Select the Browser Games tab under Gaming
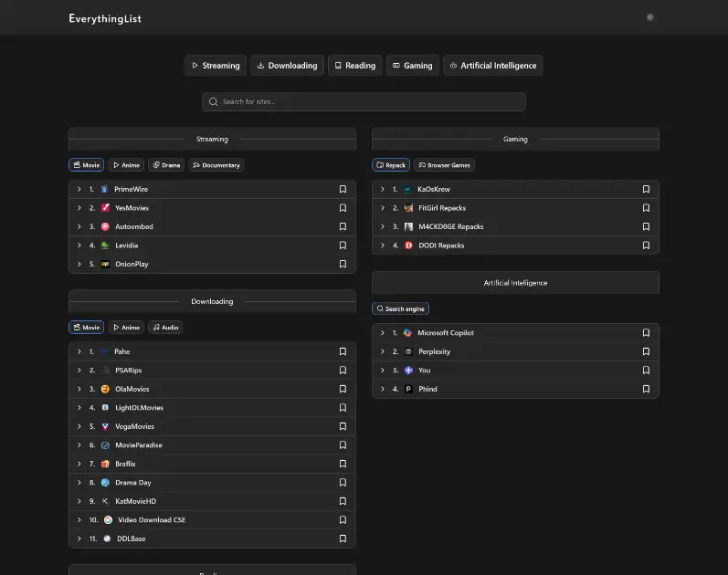Image resolution: width=728 pixels, height=575 pixels. 444,165
